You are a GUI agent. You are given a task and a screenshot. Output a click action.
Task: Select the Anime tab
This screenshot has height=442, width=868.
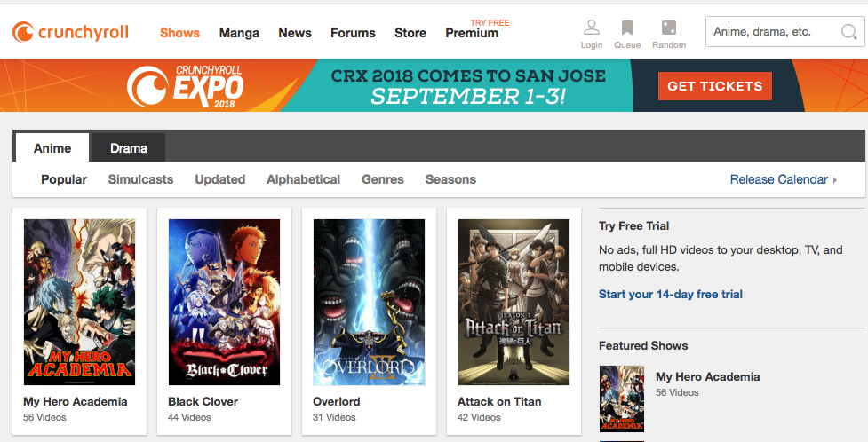pyautogui.click(x=52, y=148)
